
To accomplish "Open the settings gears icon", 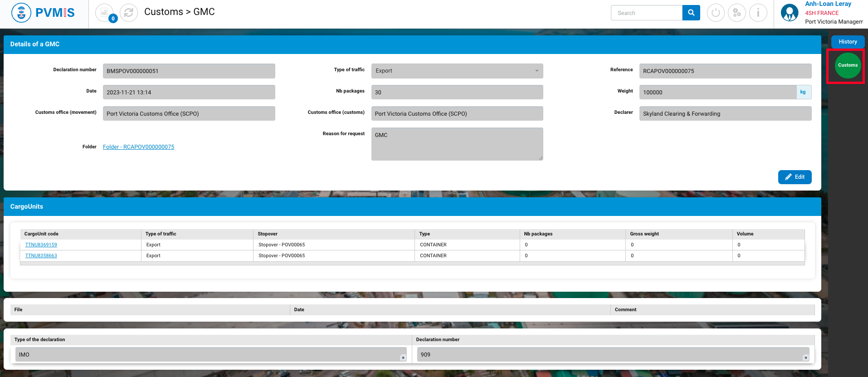I will (x=737, y=13).
